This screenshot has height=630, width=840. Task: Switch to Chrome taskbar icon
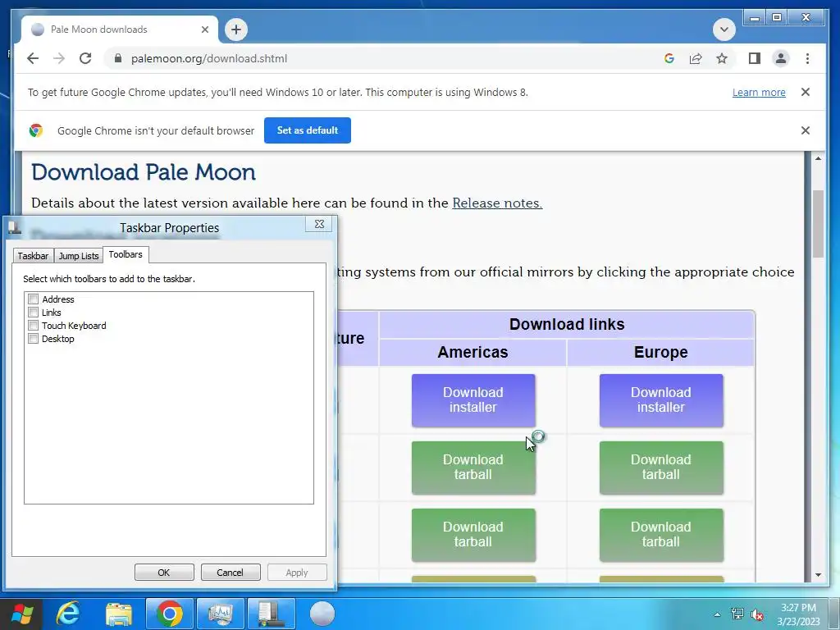pos(169,614)
